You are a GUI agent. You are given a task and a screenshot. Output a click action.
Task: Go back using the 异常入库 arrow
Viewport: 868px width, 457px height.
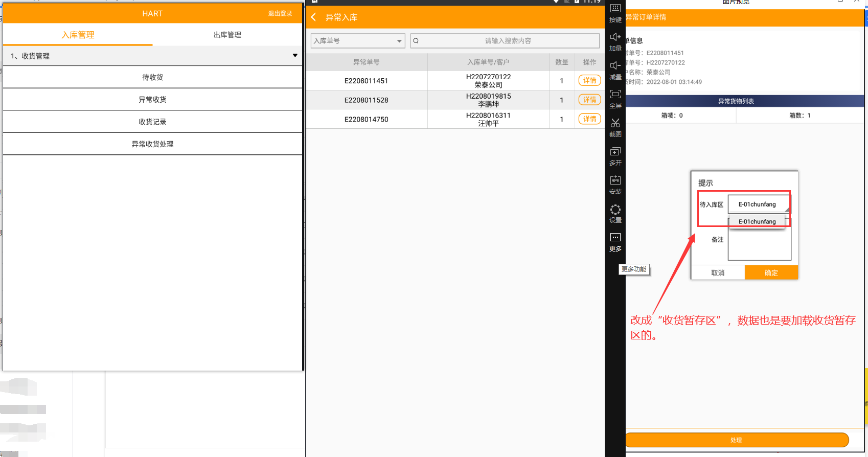pos(314,17)
